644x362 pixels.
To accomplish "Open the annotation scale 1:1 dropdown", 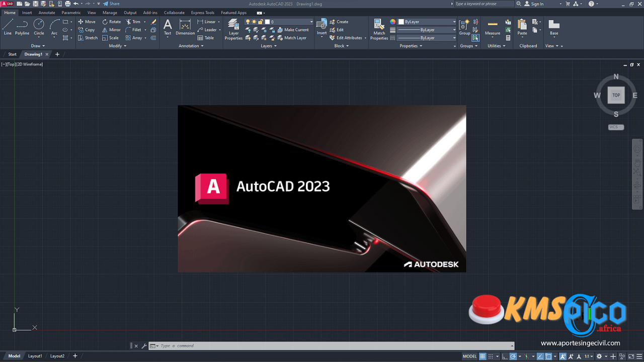I will (588, 356).
